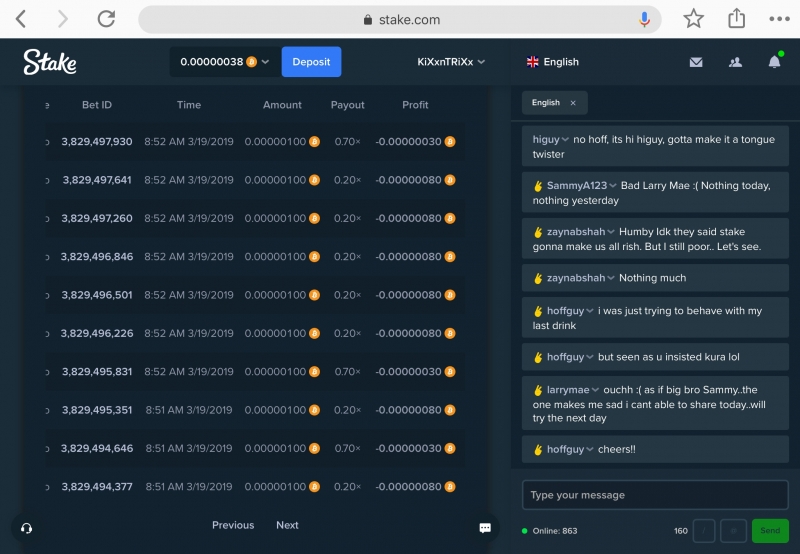The image size is (800, 554).
Task: Click the Previous page link
Action: 233,525
